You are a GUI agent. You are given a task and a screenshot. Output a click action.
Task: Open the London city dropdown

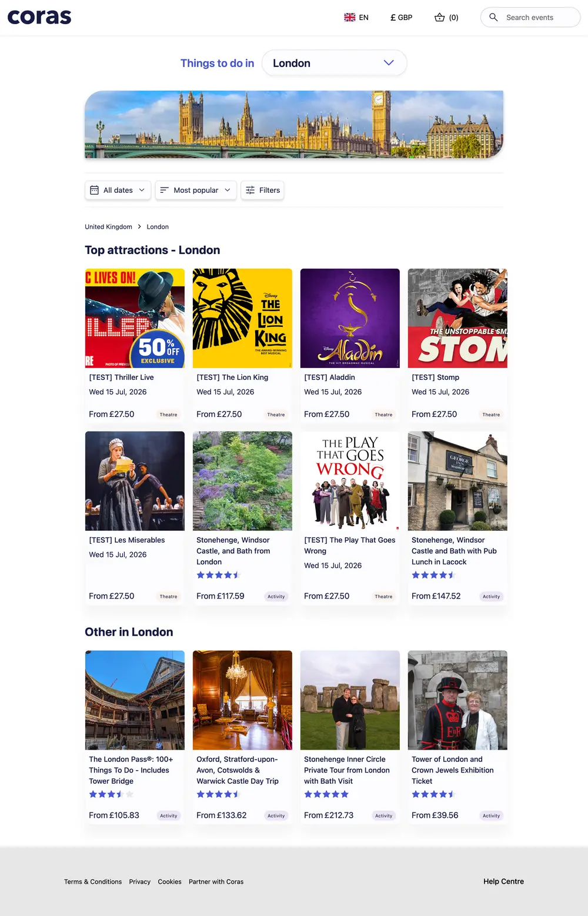click(x=334, y=63)
